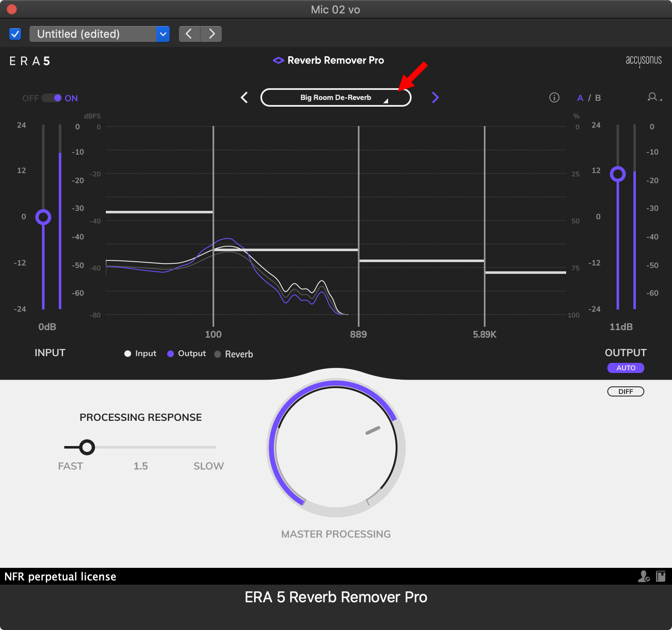The image size is (672, 630).
Task: Uncheck the plugin bypass checkbox
Action: tap(15, 34)
